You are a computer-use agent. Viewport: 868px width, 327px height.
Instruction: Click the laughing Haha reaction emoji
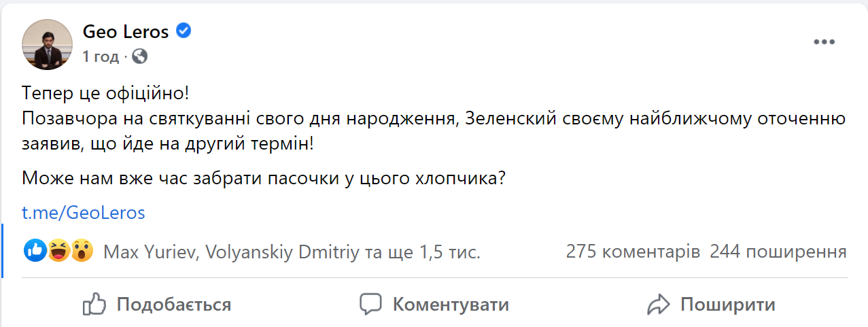pos(58,252)
